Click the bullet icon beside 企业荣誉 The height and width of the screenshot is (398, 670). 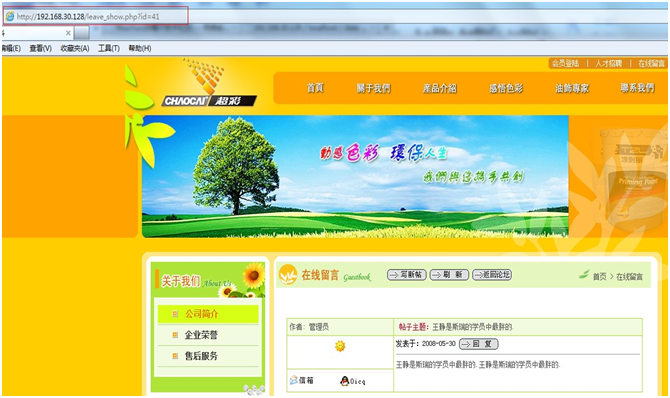(x=175, y=335)
